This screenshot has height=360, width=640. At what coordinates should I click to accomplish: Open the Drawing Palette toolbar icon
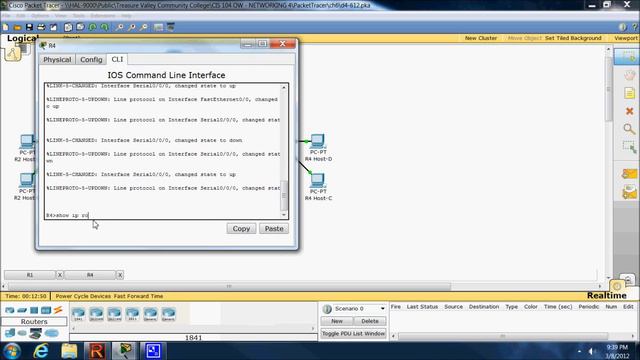pos(158,27)
